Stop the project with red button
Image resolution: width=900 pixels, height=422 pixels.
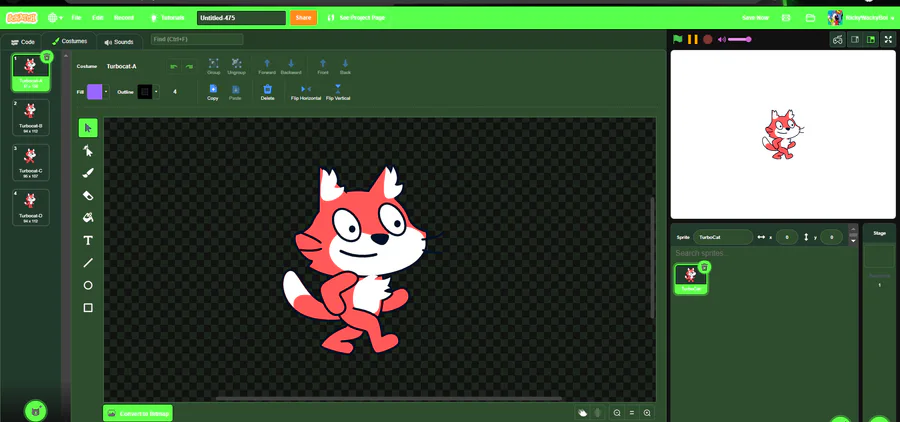708,40
